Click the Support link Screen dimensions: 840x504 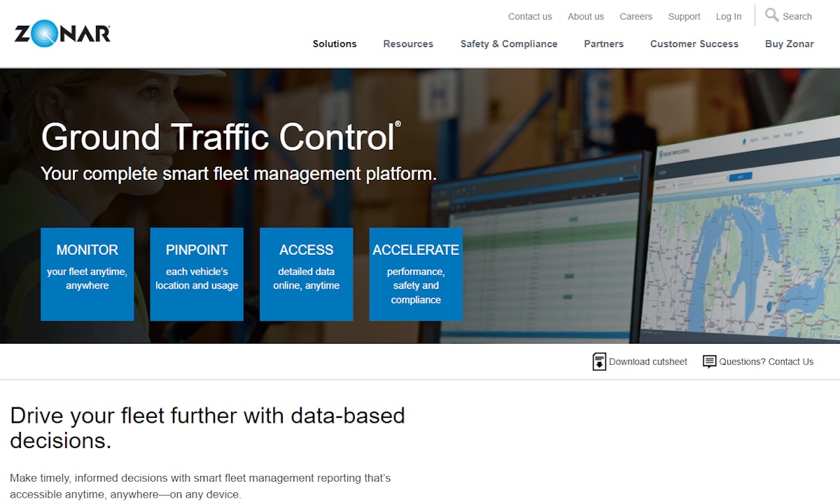click(684, 16)
